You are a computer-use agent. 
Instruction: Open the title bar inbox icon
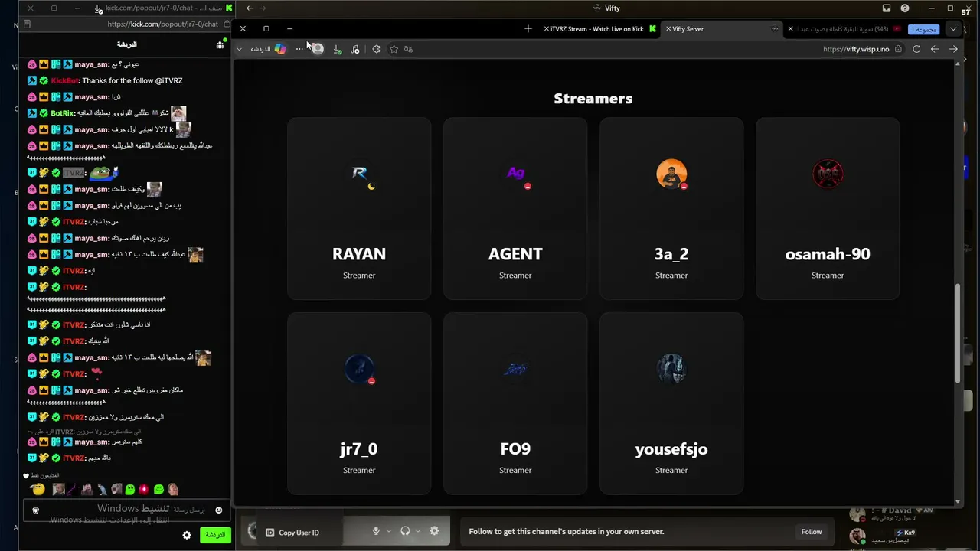click(887, 8)
